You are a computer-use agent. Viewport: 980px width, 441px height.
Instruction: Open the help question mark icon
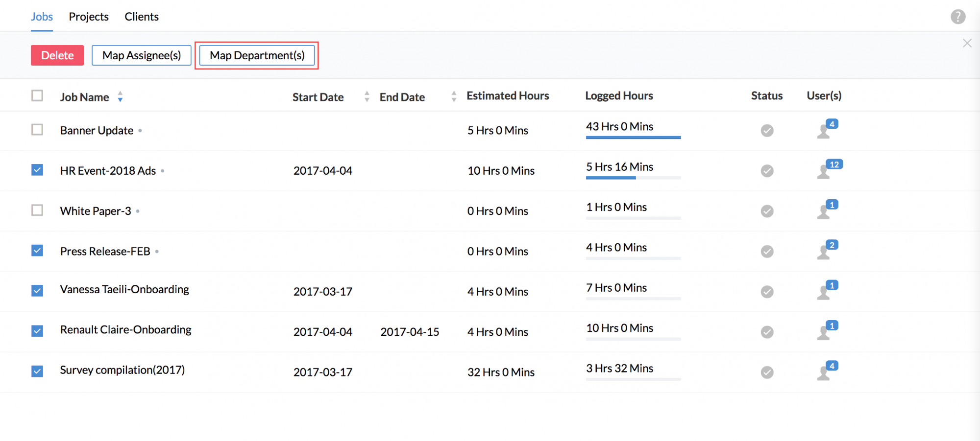pos(958,17)
